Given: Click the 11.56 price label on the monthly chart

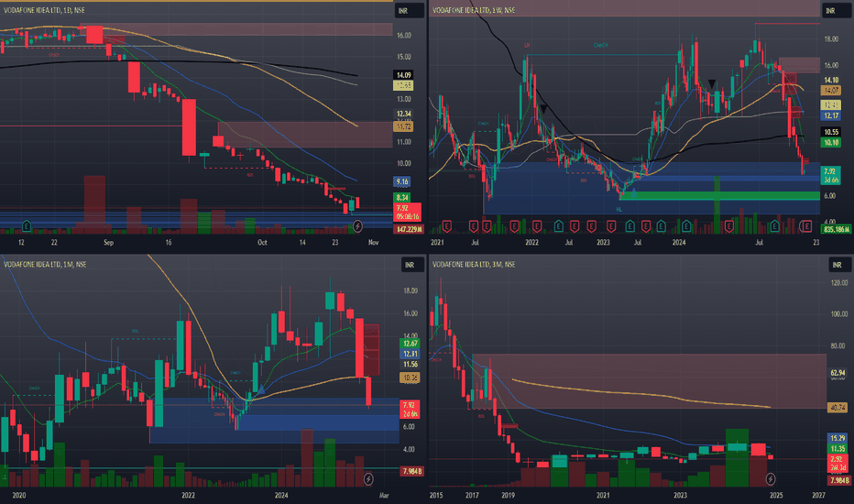Looking at the screenshot, I should coord(411,364).
